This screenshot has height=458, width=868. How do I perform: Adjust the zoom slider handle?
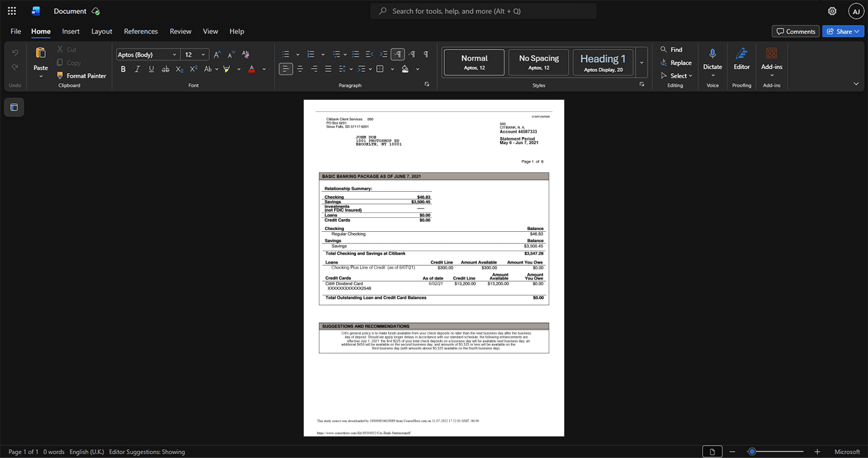tap(752, 452)
